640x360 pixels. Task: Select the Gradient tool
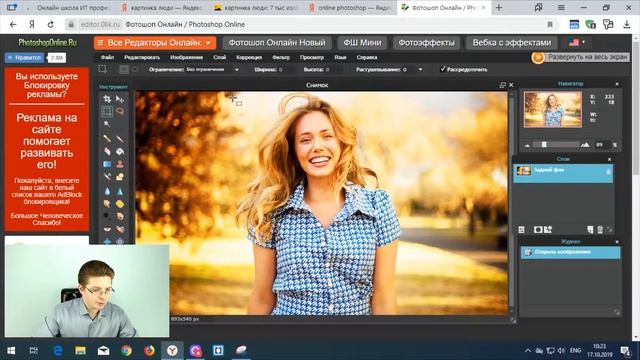107,164
